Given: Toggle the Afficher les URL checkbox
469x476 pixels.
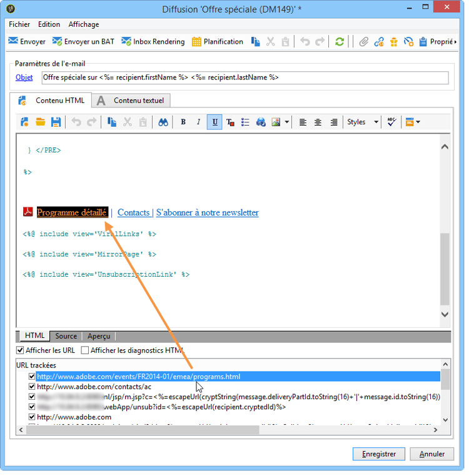Looking at the screenshot, I should click(20, 350).
